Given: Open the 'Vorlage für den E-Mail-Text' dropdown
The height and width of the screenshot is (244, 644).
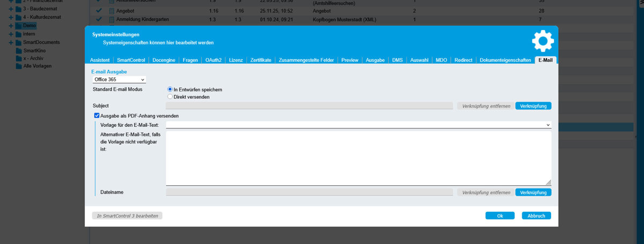Looking at the screenshot, I should coord(358,125).
